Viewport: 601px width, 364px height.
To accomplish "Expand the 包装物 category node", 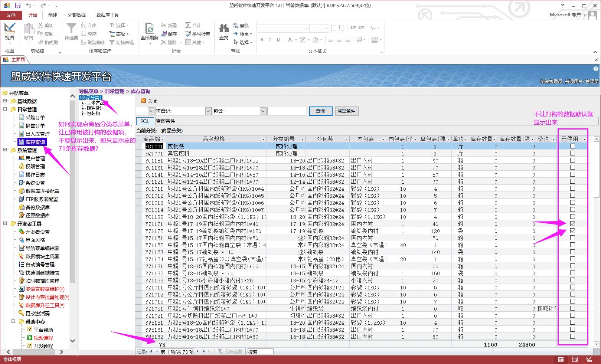I will pyautogui.click(x=82, y=114).
